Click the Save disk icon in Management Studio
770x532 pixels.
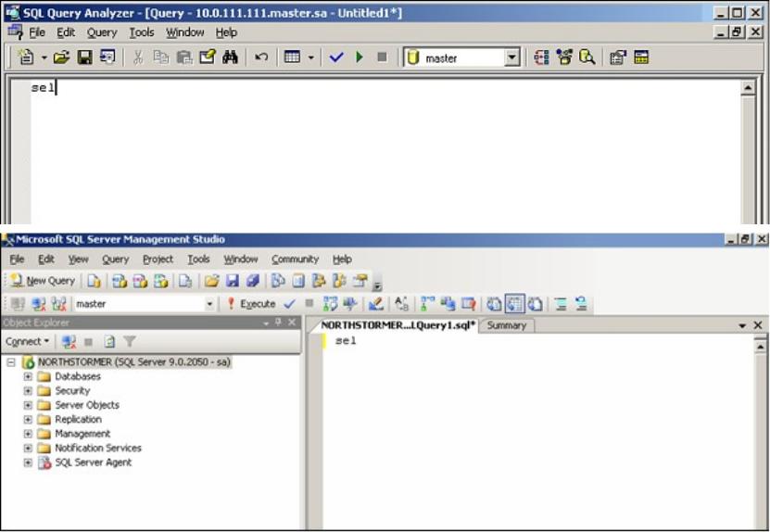click(233, 281)
